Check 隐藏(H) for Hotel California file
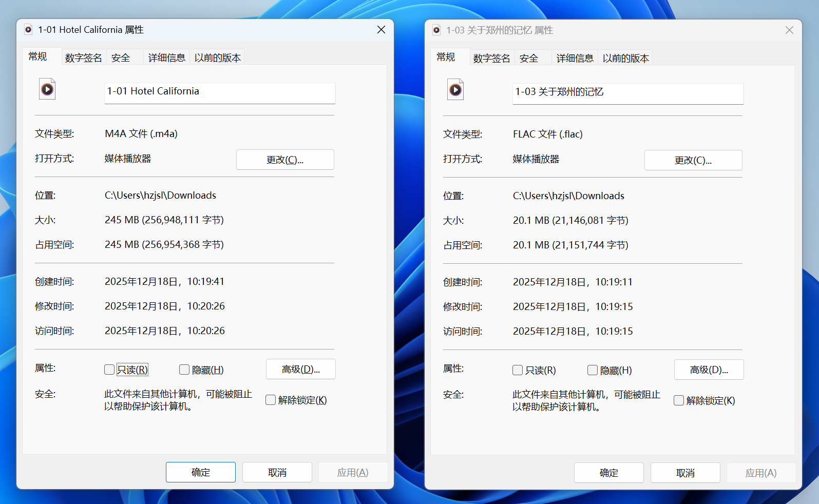 [x=184, y=370]
